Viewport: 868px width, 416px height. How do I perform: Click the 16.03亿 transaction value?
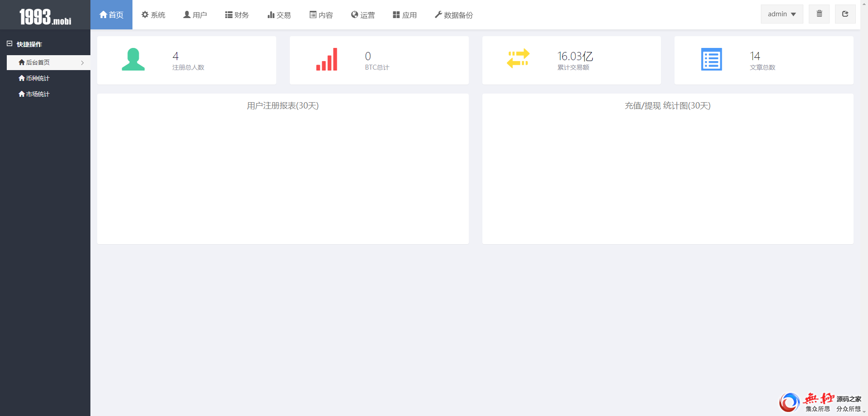(x=575, y=56)
